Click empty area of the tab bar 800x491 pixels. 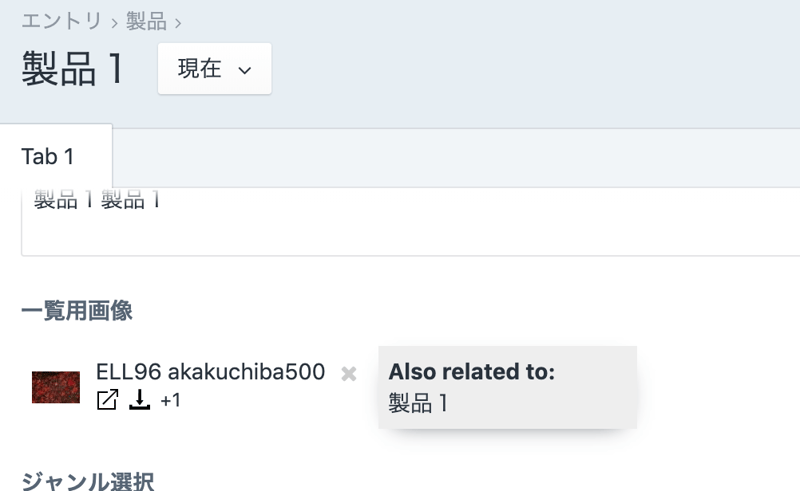tap(450, 157)
